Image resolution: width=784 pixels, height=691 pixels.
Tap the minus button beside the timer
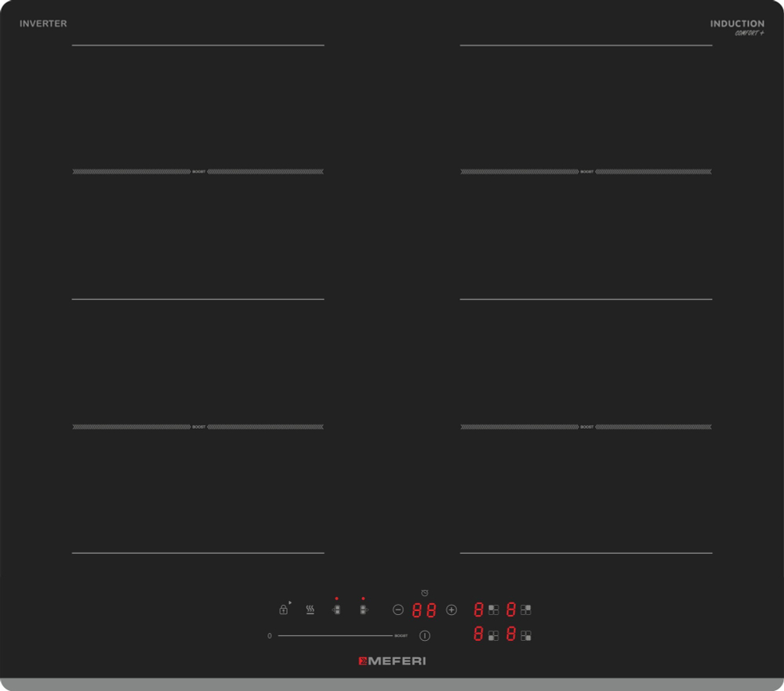[x=398, y=610]
